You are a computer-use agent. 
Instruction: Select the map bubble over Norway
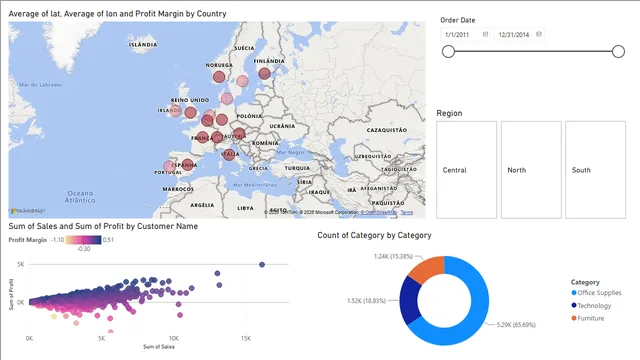(219, 77)
